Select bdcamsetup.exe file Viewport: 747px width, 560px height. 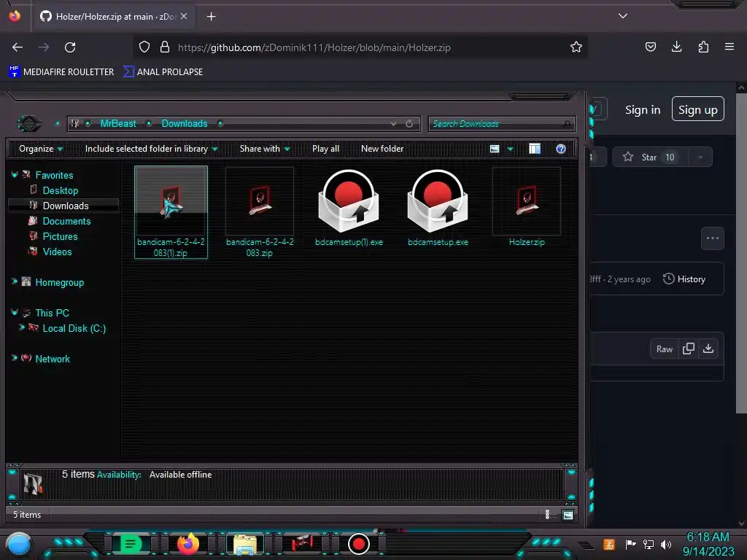tap(438, 208)
